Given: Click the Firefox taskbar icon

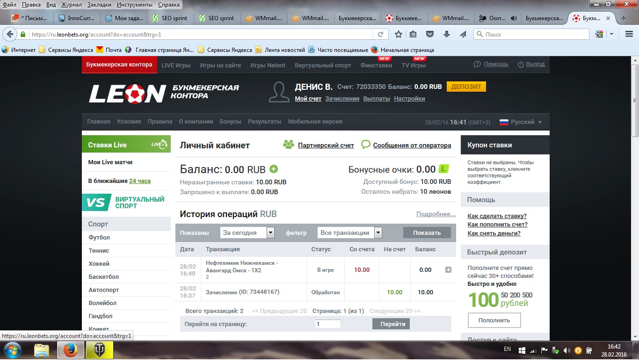Looking at the screenshot, I should 70,350.
